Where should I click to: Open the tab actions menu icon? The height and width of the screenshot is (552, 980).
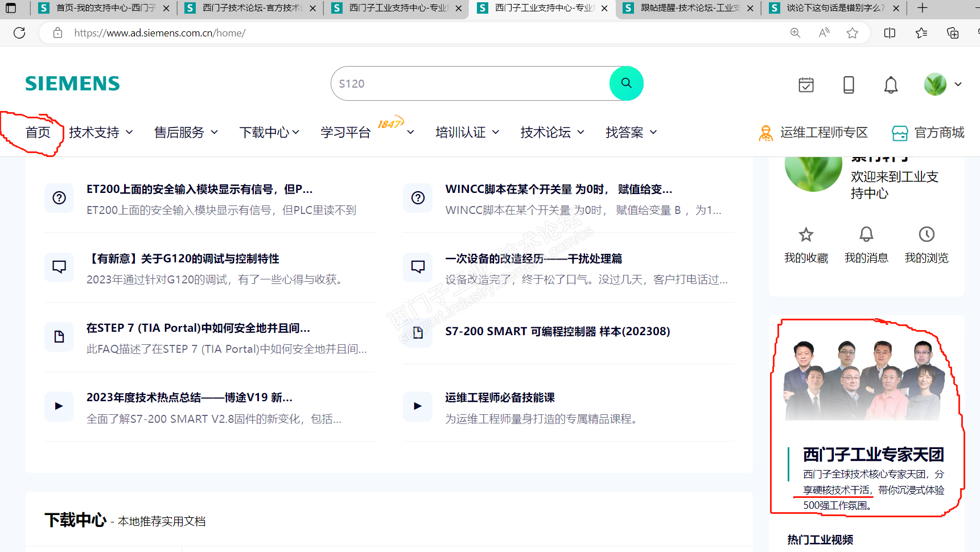tap(11, 8)
